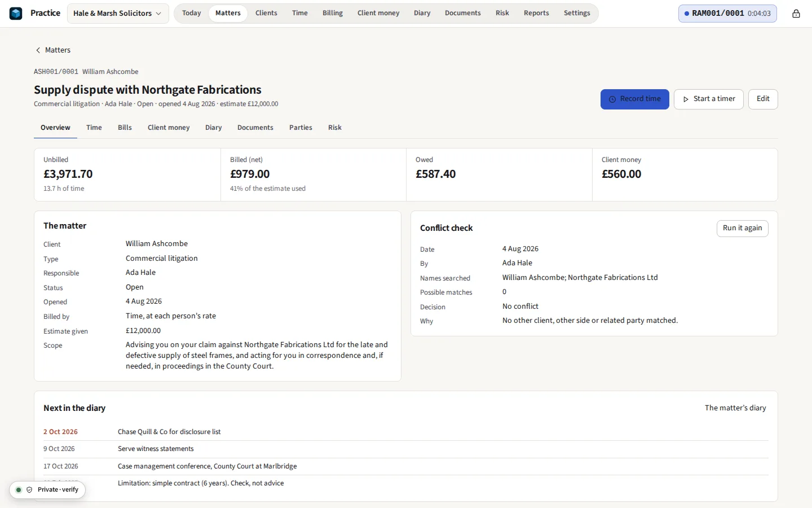This screenshot has height=508, width=812.
Task: Go back to the Matters list
Action: click(53, 50)
